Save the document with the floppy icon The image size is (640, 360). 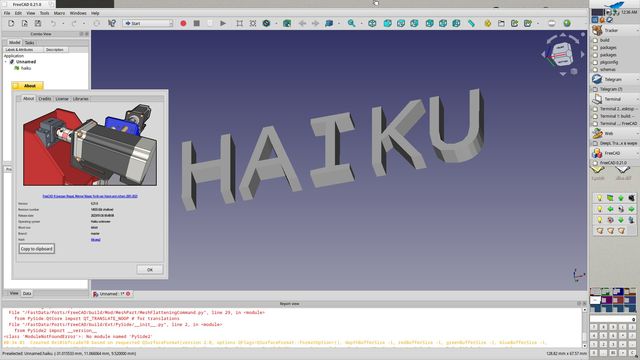pyautogui.click(x=38, y=24)
